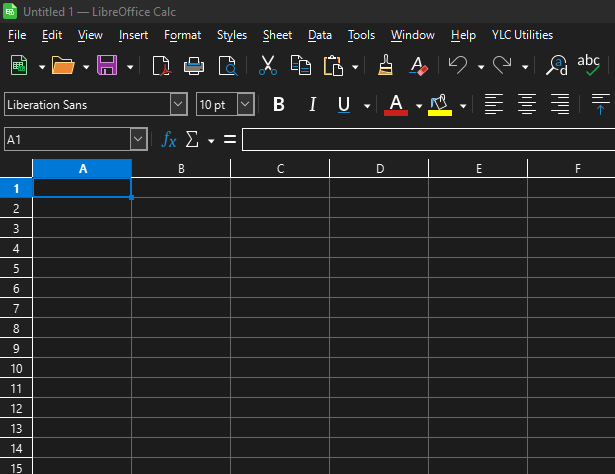Image resolution: width=615 pixels, height=474 pixels.
Task: Open the Window menu
Action: [x=413, y=35]
